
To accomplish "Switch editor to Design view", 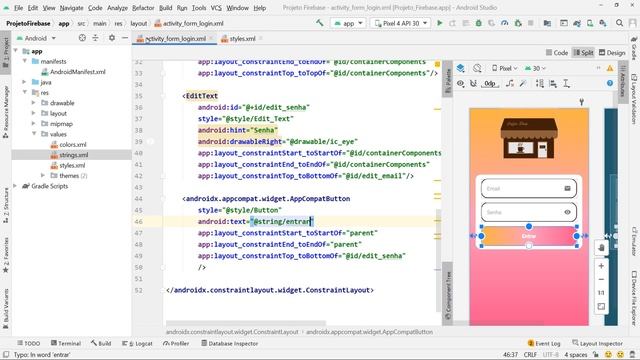I will click(x=612, y=53).
